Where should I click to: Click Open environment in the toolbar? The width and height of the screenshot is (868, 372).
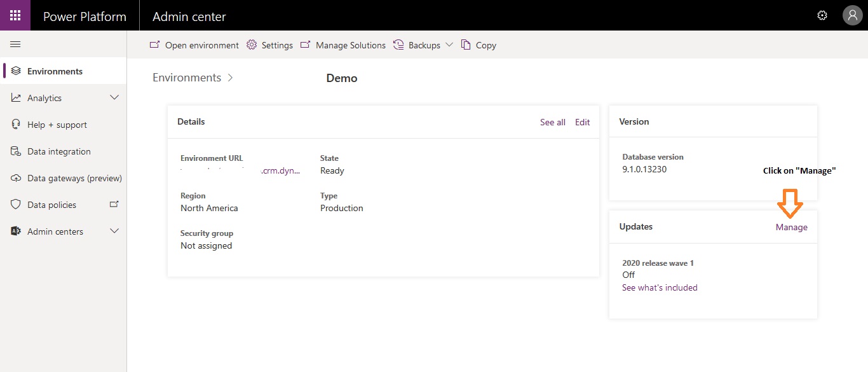coord(201,45)
